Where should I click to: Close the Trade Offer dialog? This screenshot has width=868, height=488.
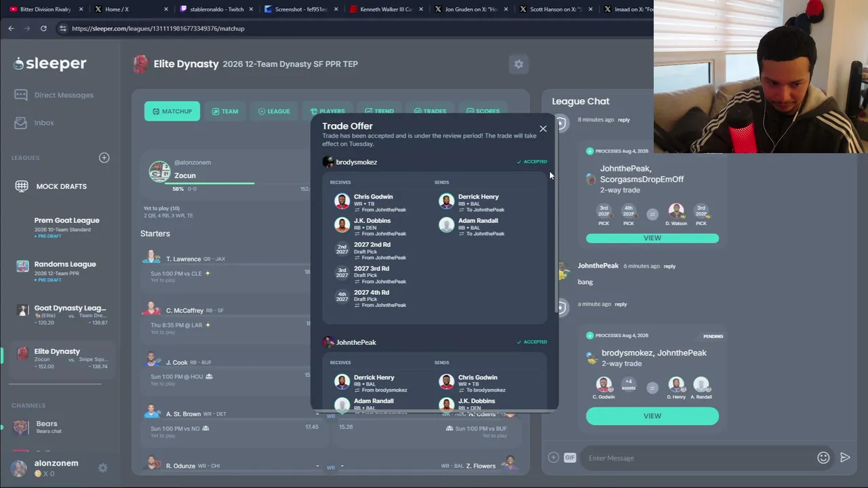[543, 128]
